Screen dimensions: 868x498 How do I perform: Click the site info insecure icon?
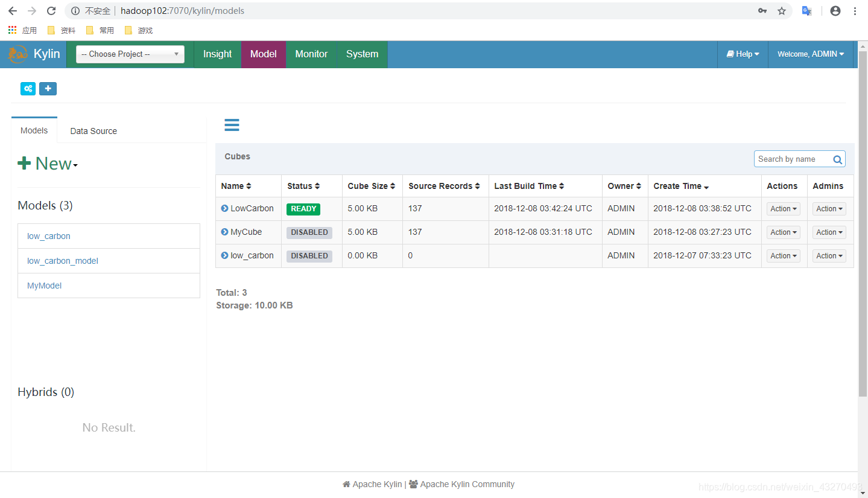point(75,11)
